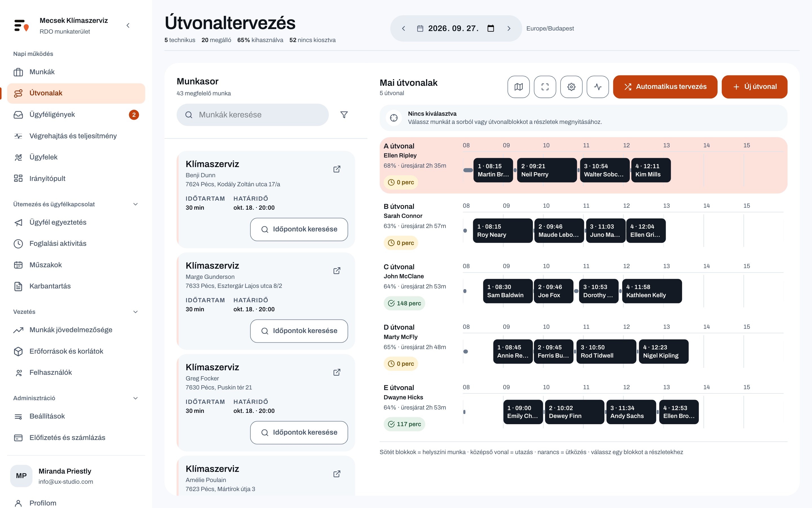Open Greg Focker job external link icon
This screenshot has width=812, height=508.
point(337,372)
